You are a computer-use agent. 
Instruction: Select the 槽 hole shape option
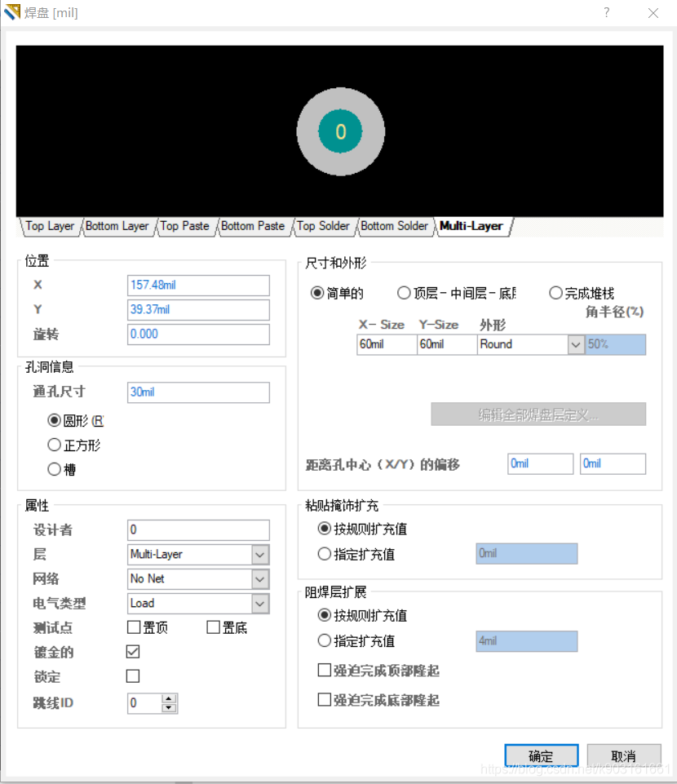tap(52, 469)
